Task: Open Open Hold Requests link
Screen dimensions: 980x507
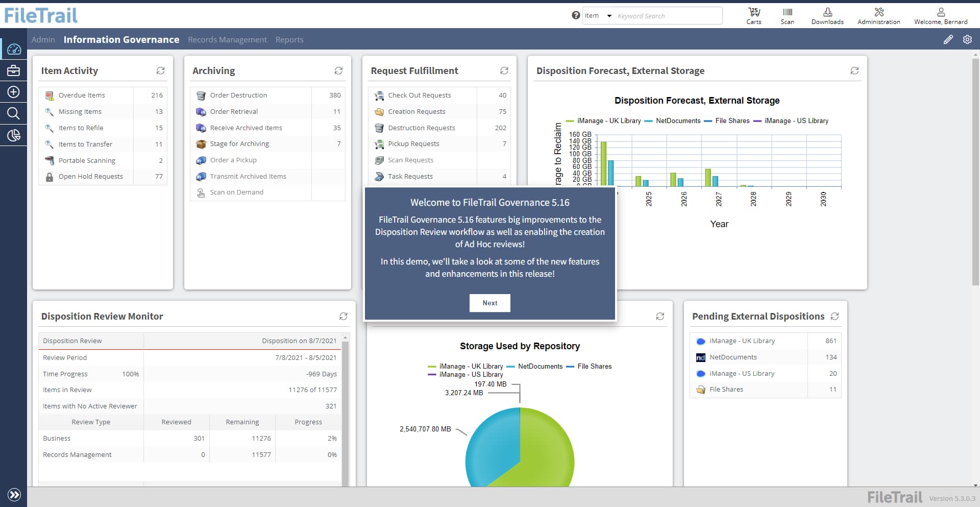Action: tap(90, 176)
